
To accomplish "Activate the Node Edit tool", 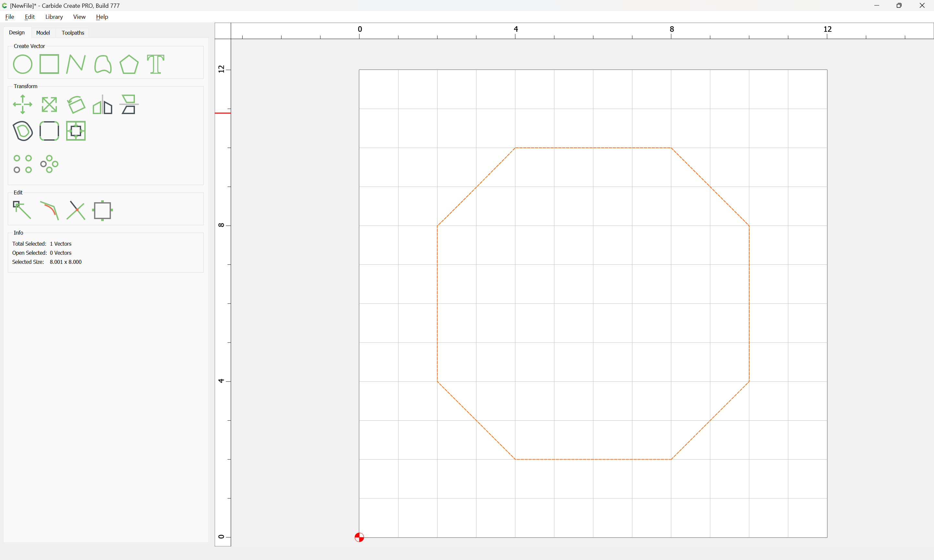I will click(x=23, y=210).
